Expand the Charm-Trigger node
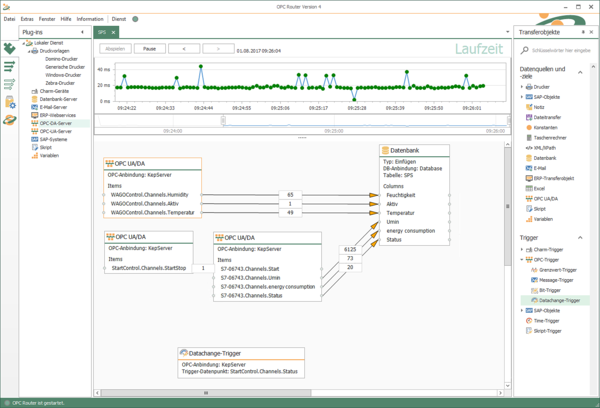 coord(522,250)
